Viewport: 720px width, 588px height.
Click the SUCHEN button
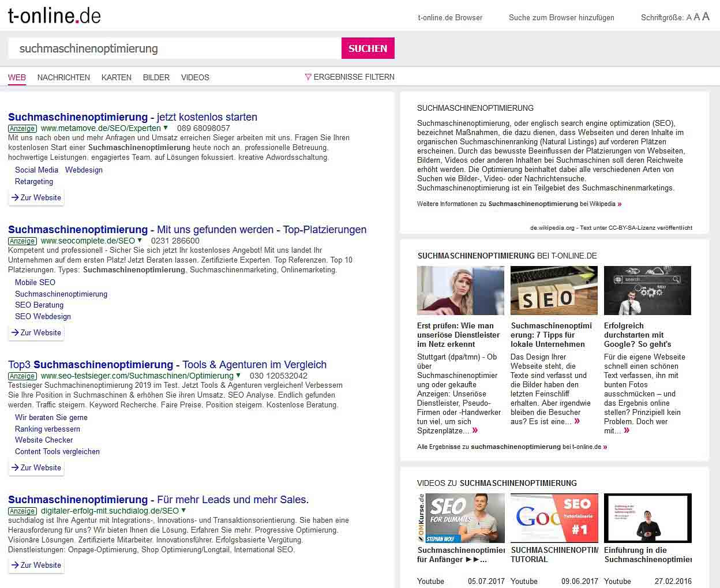(368, 48)
